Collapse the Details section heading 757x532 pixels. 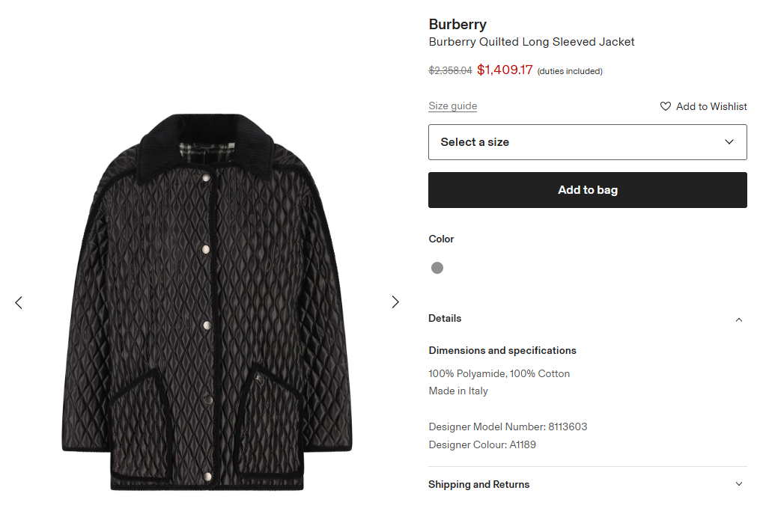pyautogui.click(x=445, y=319)
